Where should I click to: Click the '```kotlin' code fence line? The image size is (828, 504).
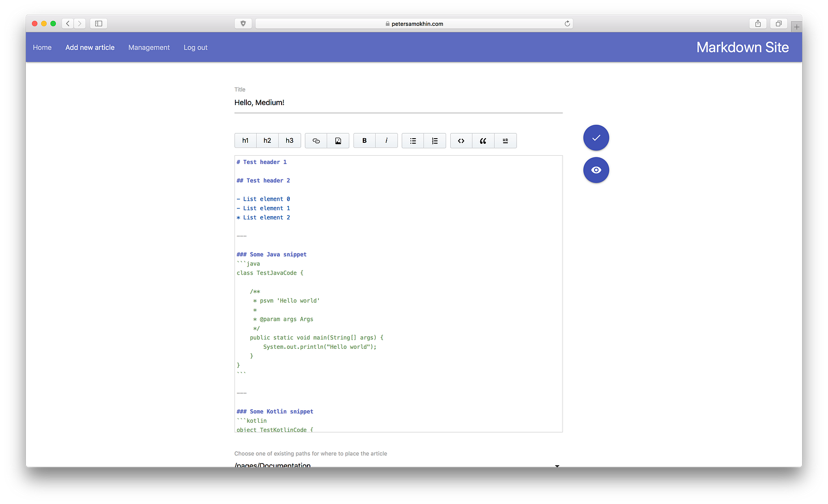tap(252, 421)
